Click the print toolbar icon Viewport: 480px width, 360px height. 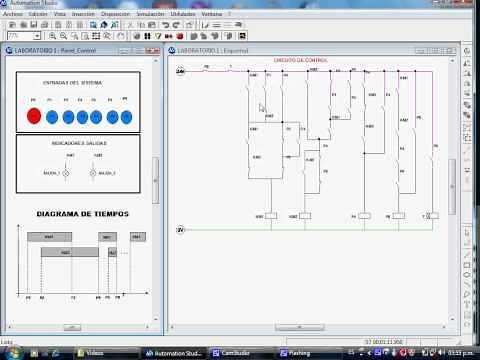(44, 25)
